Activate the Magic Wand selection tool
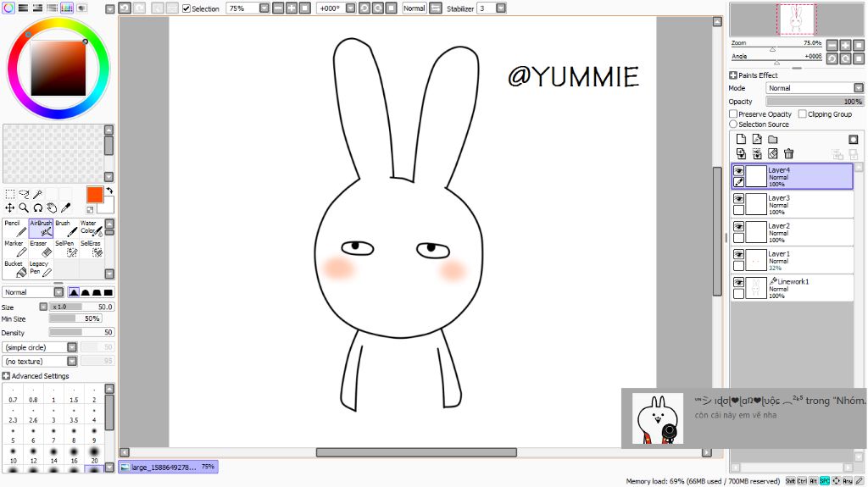Image resolution: width=868 pixels, height=487 pixels. pyautogui.click(x=36, y=194)
